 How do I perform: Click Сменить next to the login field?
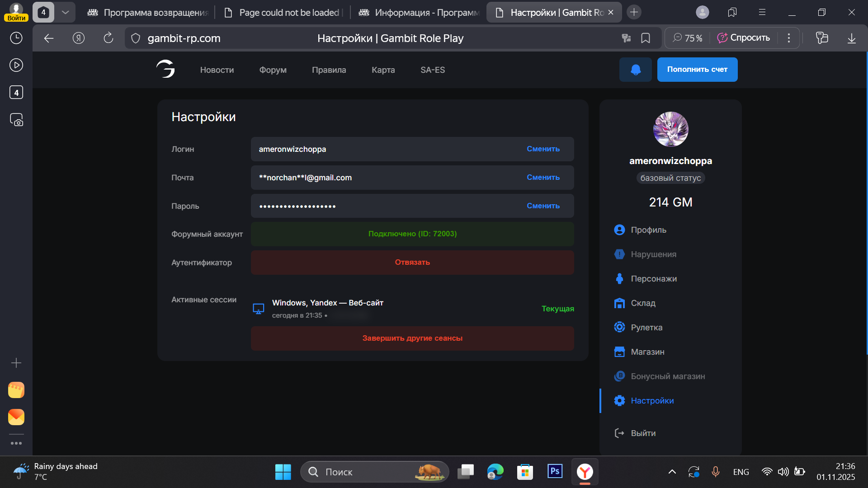pos(543,149)
